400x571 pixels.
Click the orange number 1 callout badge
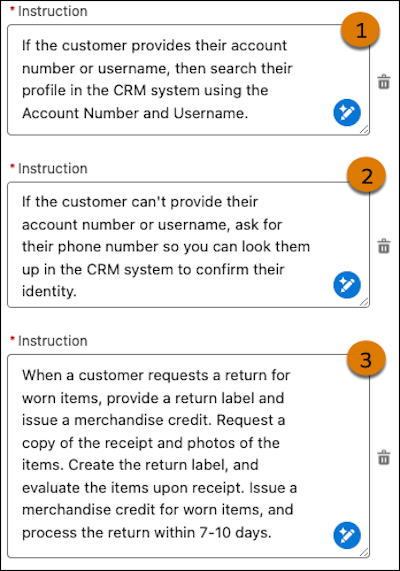pyautogui.click(x=360, y=30)
